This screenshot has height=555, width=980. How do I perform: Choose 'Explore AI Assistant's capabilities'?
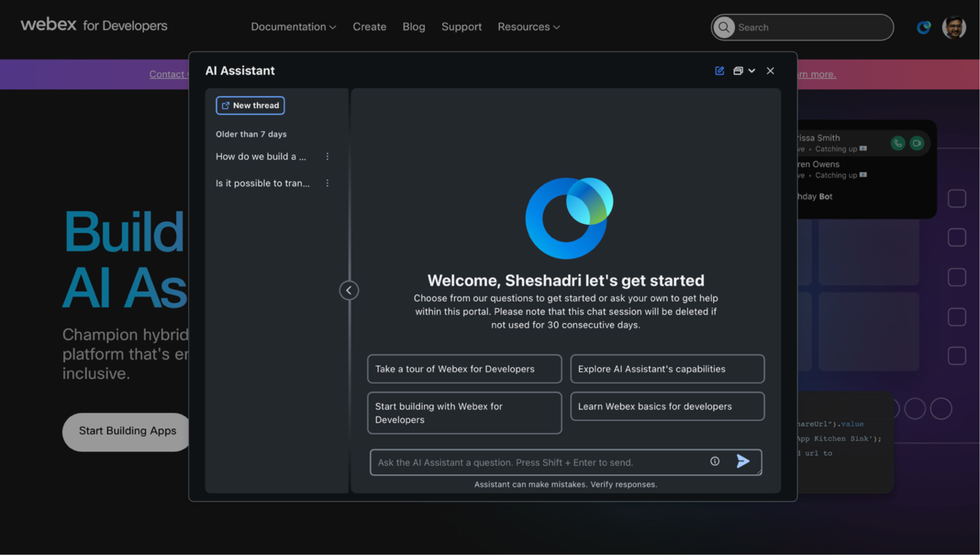coord(667,369)
